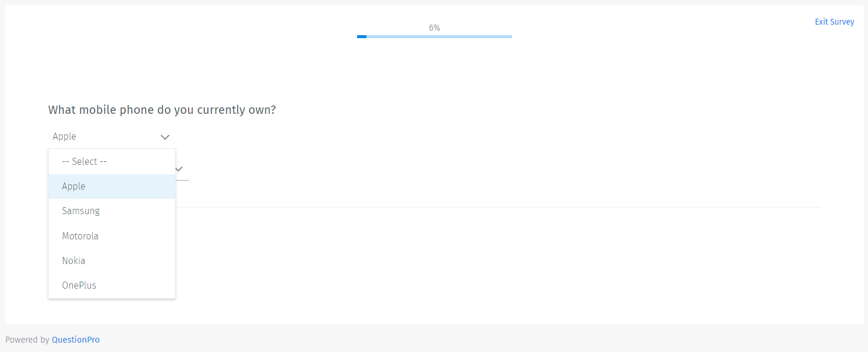
Task: Click the 6% progress label
Action: pos(435,28)
